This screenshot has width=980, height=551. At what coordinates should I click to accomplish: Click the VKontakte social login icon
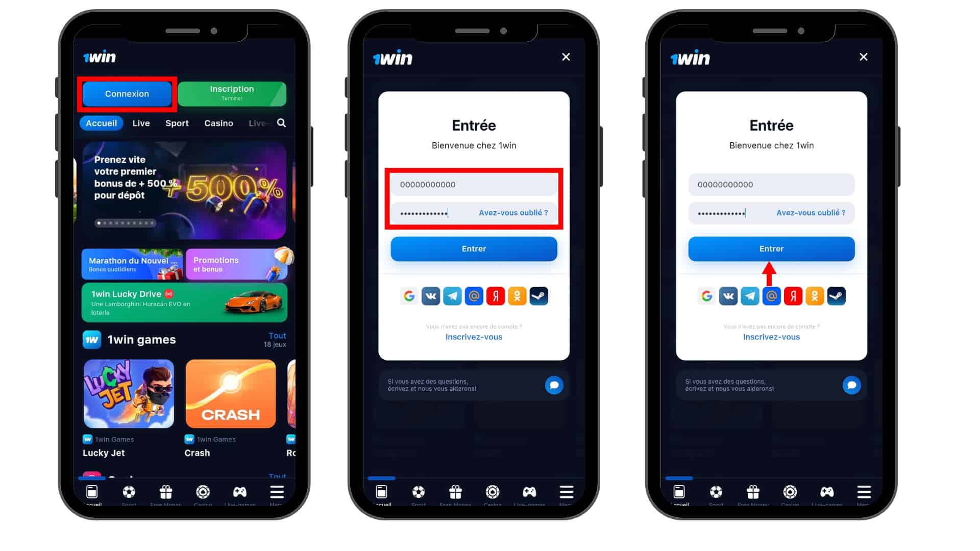click(430, 296)
